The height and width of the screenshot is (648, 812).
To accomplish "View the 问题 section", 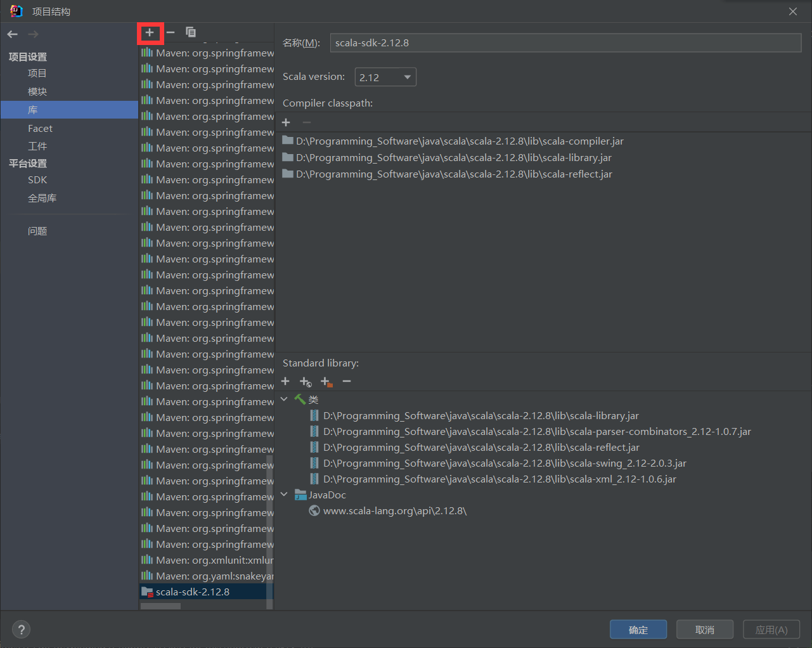I will (37, 231).
